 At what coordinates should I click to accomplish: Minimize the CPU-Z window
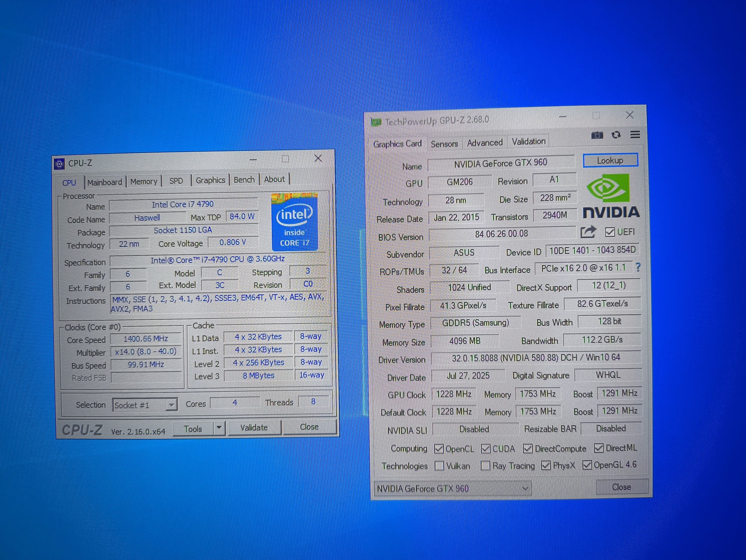[253, 159]
